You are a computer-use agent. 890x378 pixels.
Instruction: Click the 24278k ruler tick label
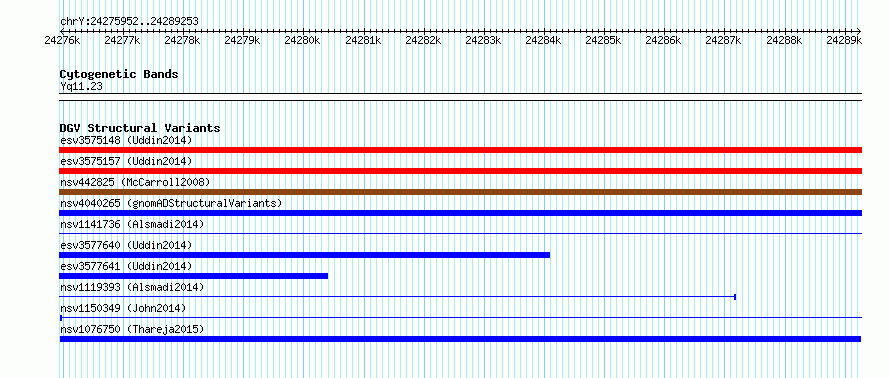[x=182, y=40]
